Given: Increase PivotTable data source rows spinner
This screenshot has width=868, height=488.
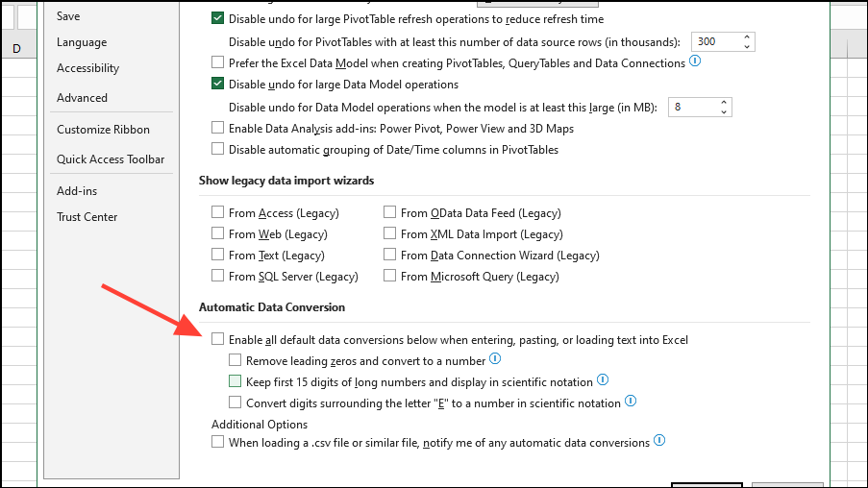Looking at the screenshot, I should pos(747,37).
